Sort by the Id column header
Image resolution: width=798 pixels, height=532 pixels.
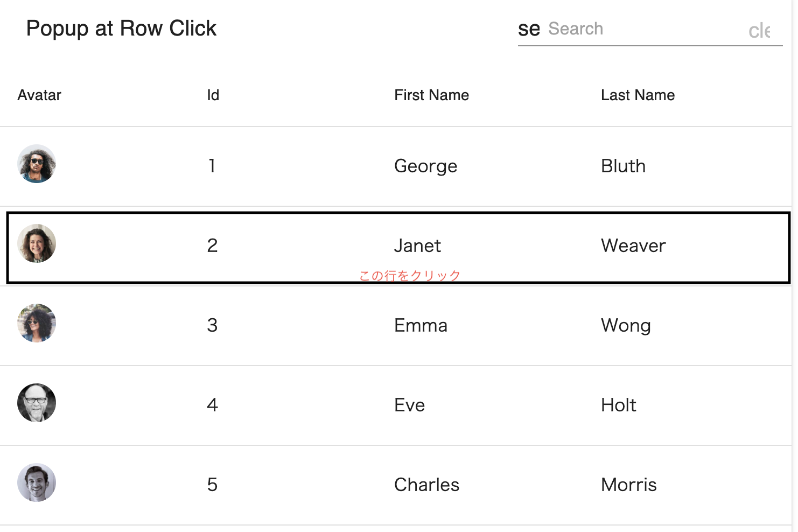213,95
